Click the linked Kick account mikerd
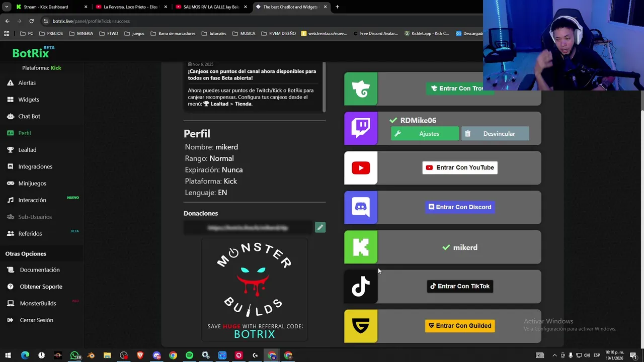The height and width of the screenshot is (362, 644). tap(460, 247)
